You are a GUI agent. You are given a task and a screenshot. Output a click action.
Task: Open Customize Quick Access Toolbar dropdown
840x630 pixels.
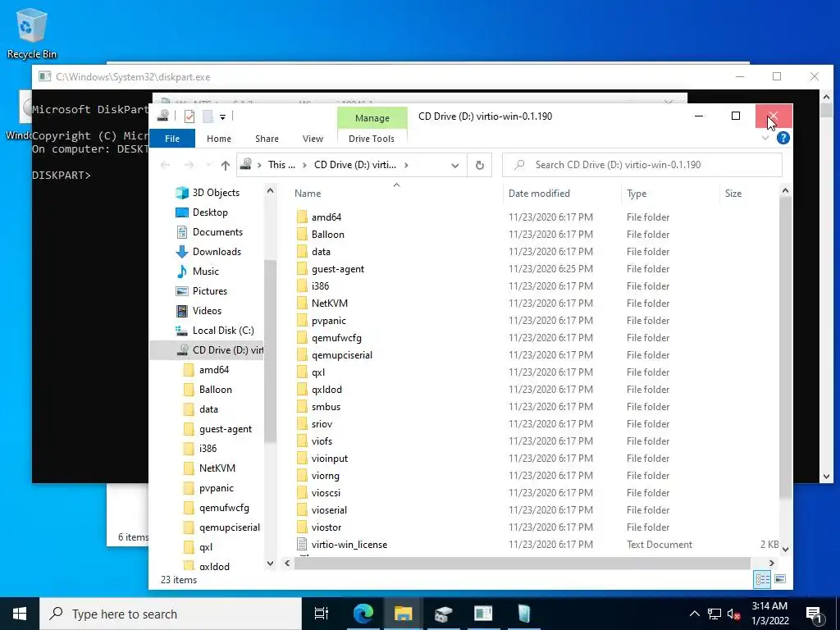pos(222,116)
